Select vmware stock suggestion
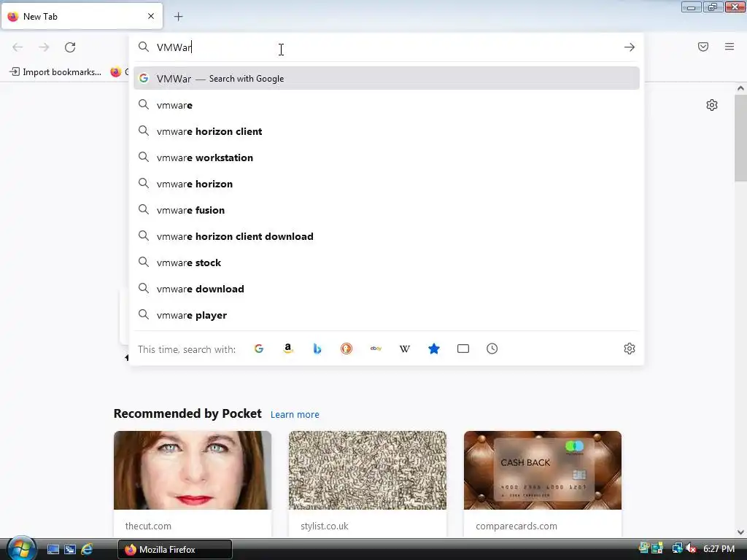The width and height of the screenshot is (747, 560). click(x=387, y=262)
